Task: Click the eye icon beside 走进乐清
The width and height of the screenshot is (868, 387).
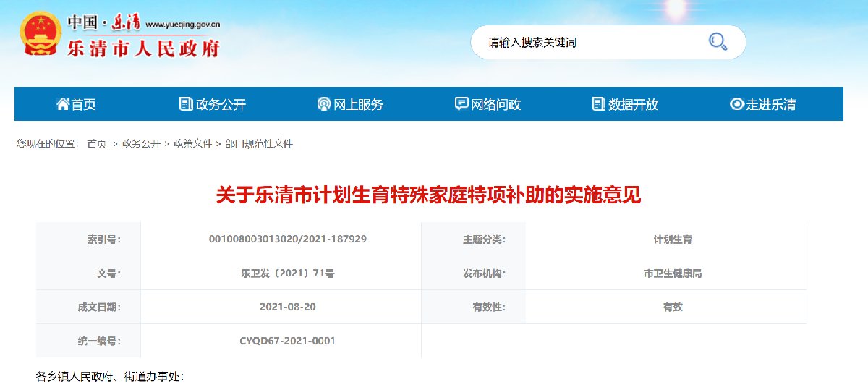Action: (736, 104)
